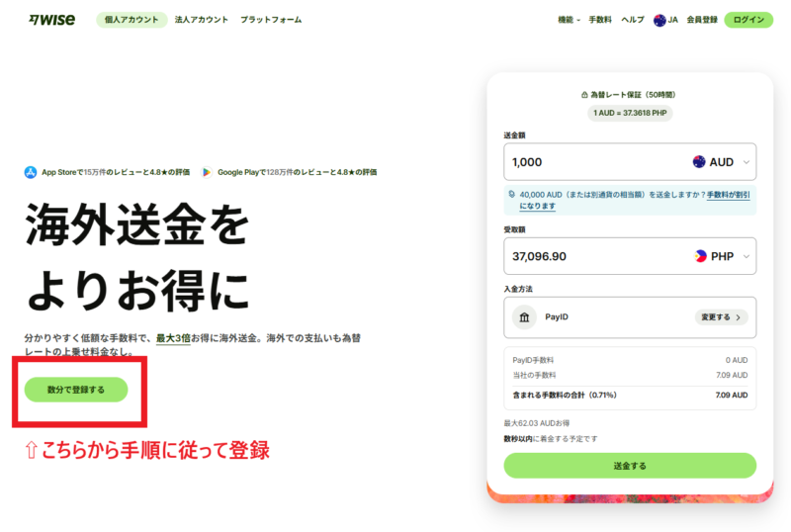Screen dimensions: 791x532
Task: Open the 法人アカウント tab
Action: click(202, 20)
